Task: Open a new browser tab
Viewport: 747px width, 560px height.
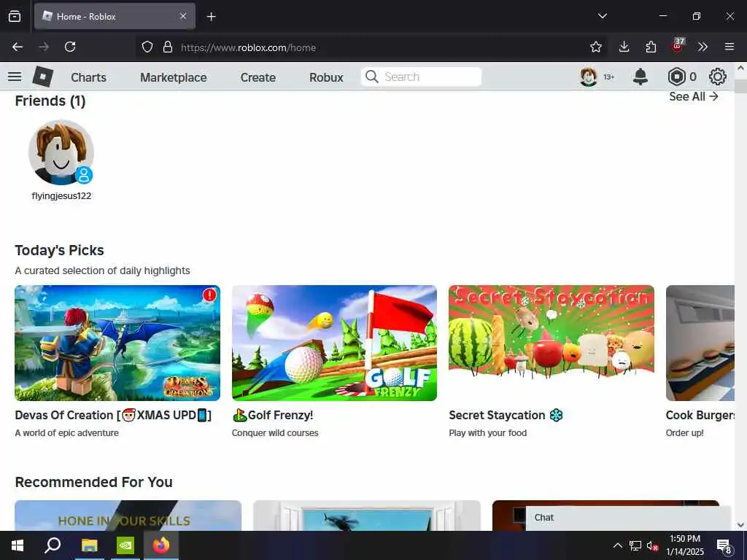Action: (211, 17)
